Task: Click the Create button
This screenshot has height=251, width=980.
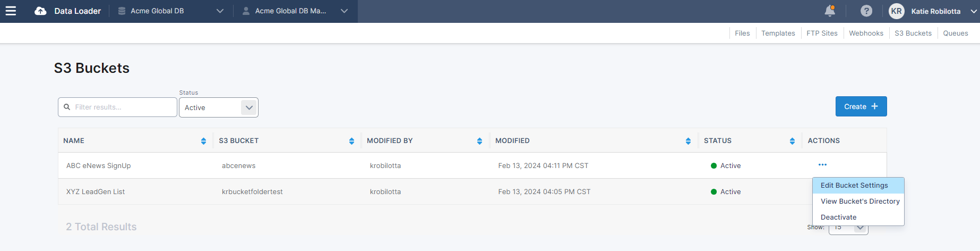Action: click(x=861, y=106)
